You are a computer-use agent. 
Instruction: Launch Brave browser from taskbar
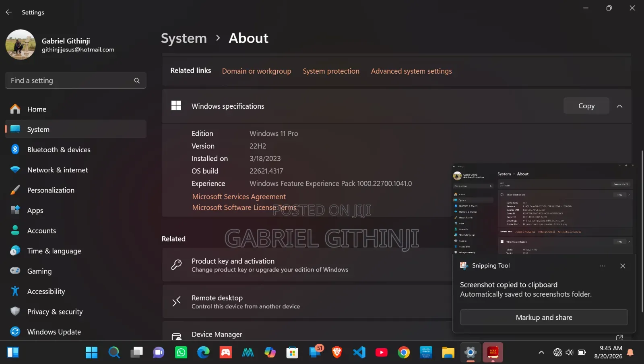coord(337,353)
